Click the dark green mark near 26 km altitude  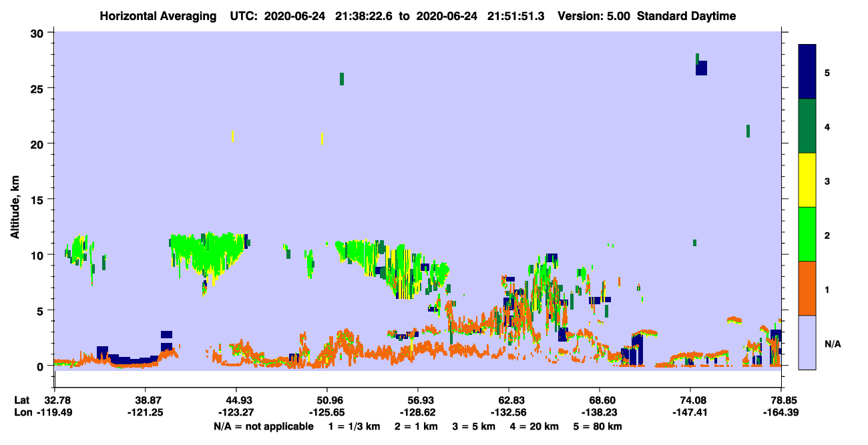pos(342,79)
